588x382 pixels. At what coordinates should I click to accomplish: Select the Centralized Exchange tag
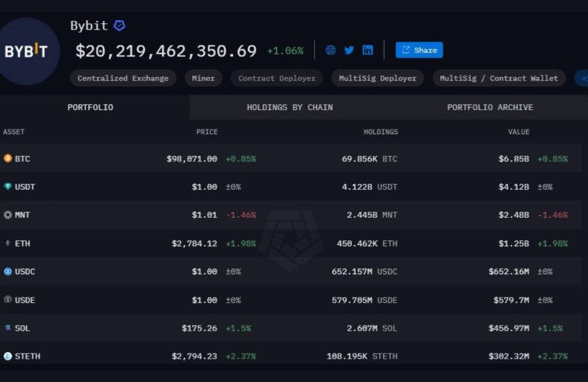pos(123,78)
